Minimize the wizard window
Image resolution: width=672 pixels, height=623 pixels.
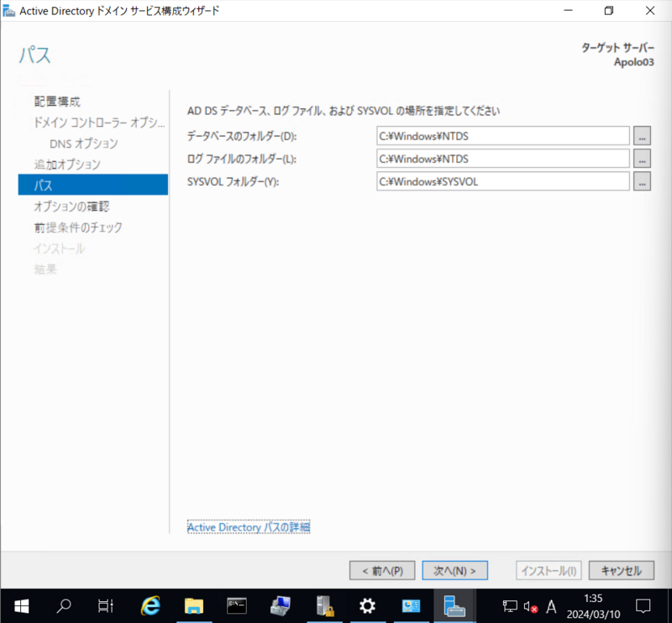coord(569,11)
